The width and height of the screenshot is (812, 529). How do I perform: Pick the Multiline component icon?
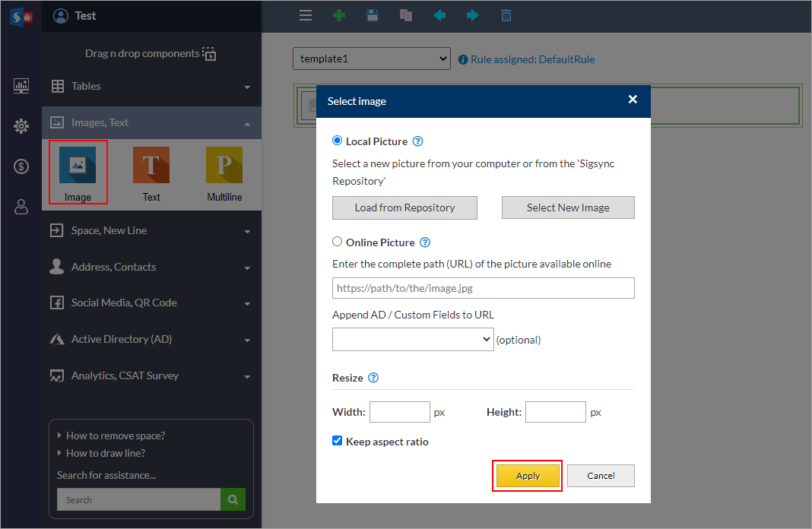[x=224, y=165]
